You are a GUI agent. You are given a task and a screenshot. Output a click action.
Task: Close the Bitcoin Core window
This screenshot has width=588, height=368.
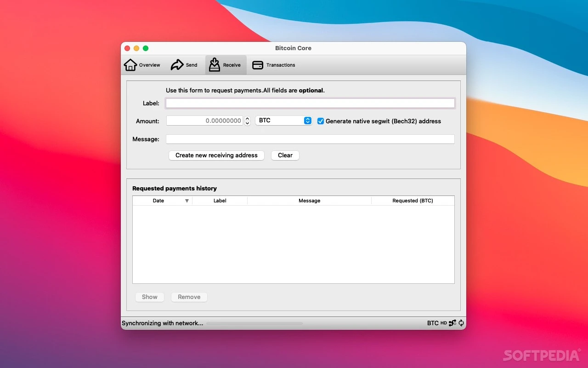pyautogui.click(x=128, y=48)
